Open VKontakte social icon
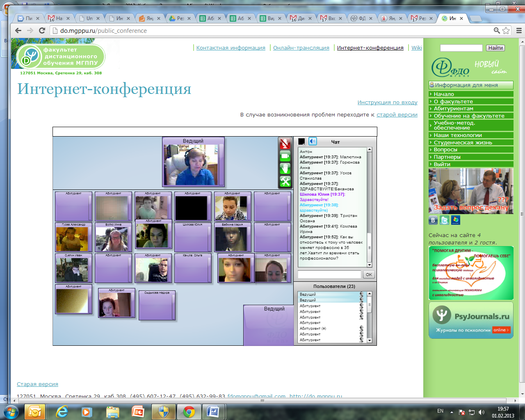 point(433,220)
